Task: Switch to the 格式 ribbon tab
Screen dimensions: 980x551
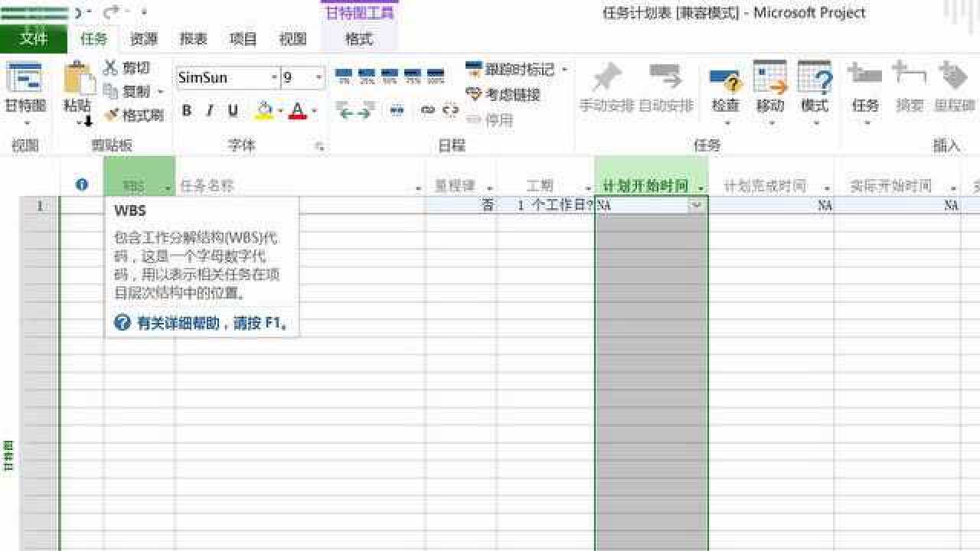Action: coord(359,39)
